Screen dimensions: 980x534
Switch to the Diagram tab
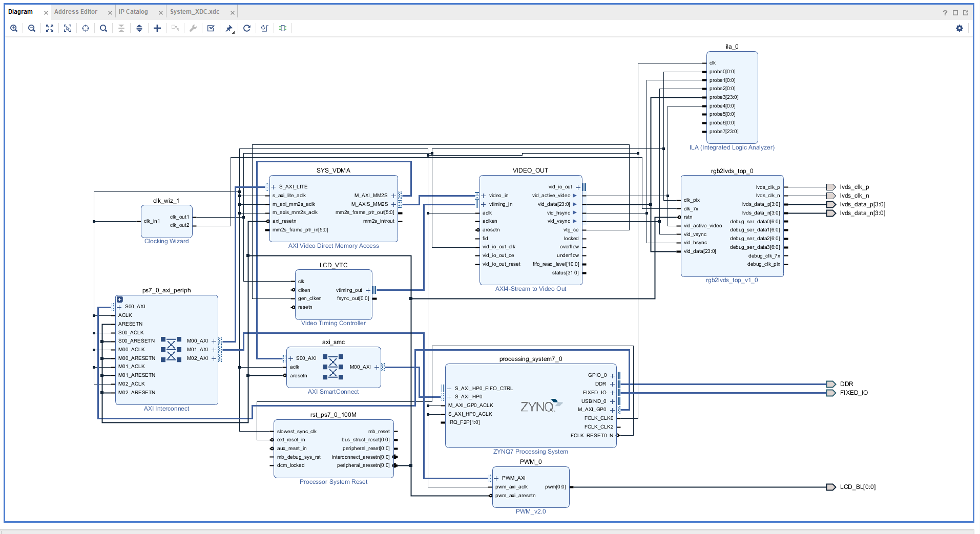point(20,12)
